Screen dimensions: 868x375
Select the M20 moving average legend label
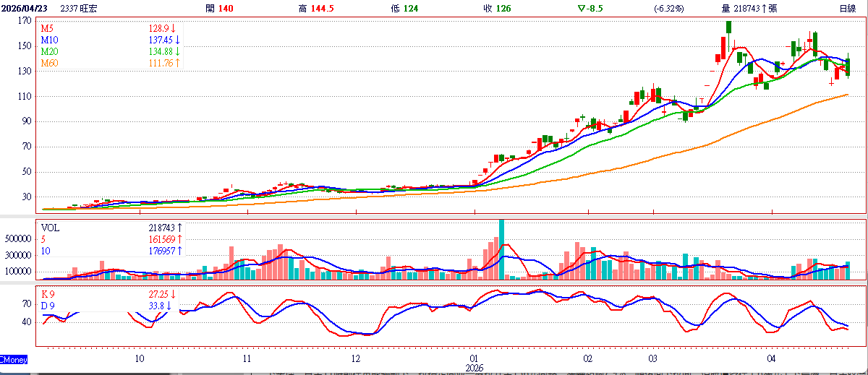point(50,51)
